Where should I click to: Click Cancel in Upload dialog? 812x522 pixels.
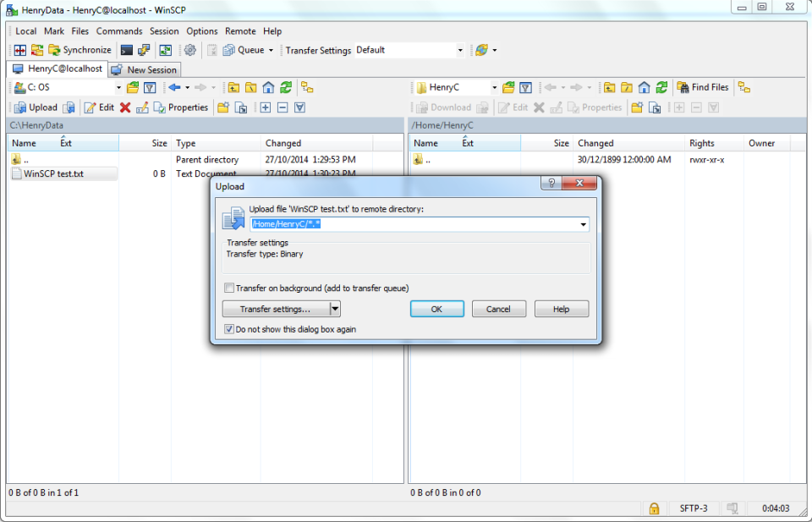click(499, 309)
